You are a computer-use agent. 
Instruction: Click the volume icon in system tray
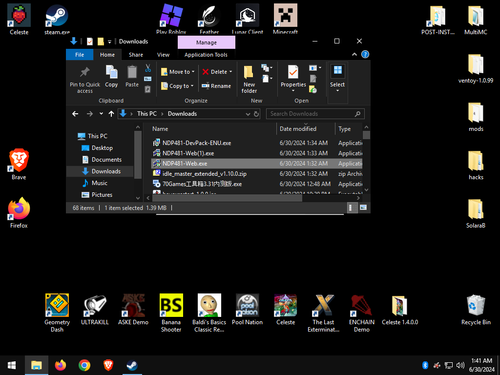[460, 365]
